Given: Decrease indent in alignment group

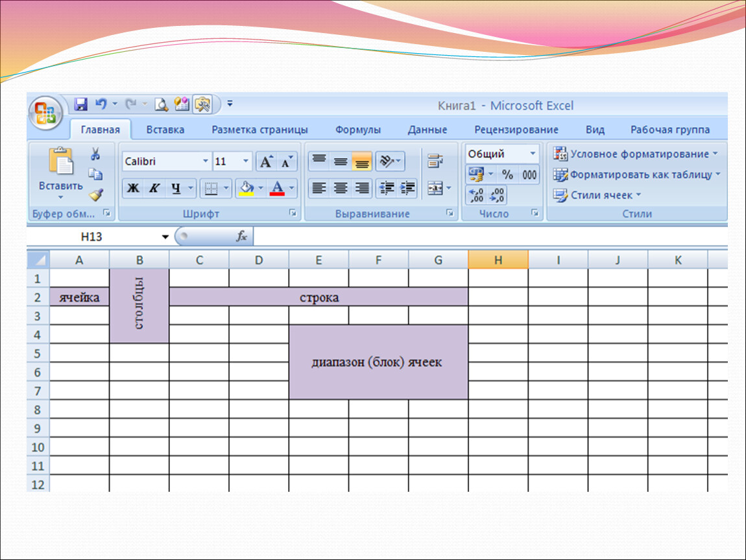Looking at the screenshot, I should [x=387, y=188].
